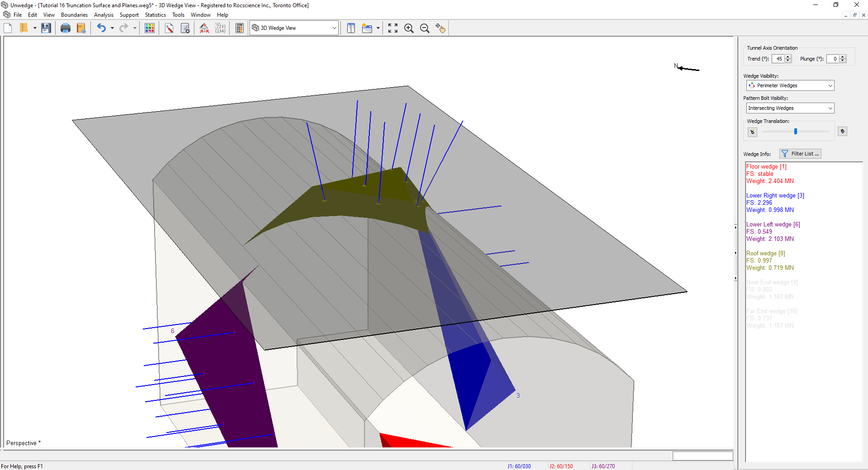Open the View menu
The image size is (868, 470).
49,15
